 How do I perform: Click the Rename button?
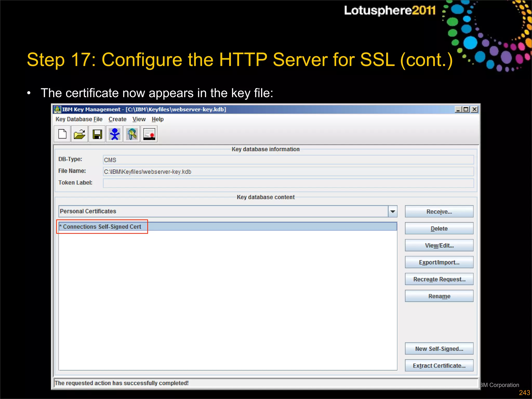[439, 296]
